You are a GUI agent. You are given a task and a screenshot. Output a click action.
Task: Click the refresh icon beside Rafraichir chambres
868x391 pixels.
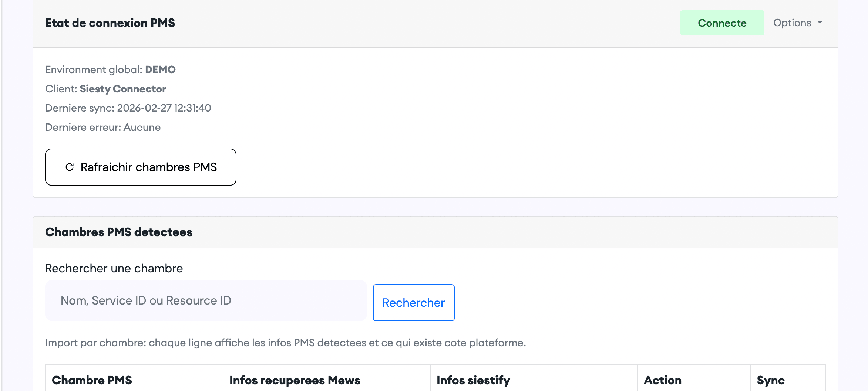pyautogui.click(x=70, y=167)
